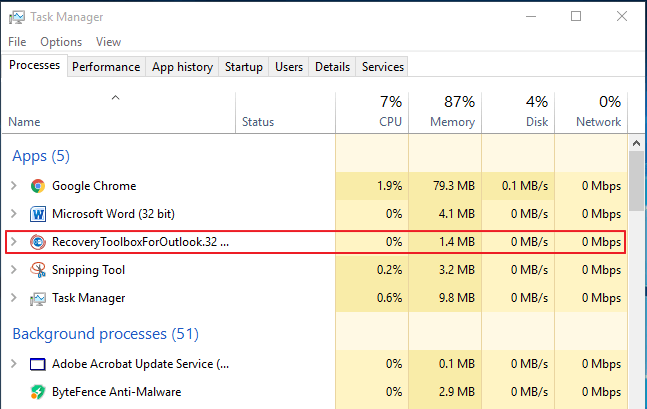Viewport: 647px width, 409px height.
Task: Expand the Google Chrome process group
Action: click(x=14, y=186)
